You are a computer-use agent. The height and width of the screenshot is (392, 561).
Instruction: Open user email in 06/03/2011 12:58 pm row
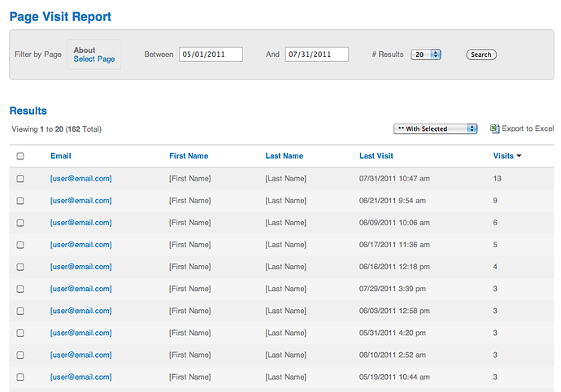pyautogui.click(x=80, y=311)
